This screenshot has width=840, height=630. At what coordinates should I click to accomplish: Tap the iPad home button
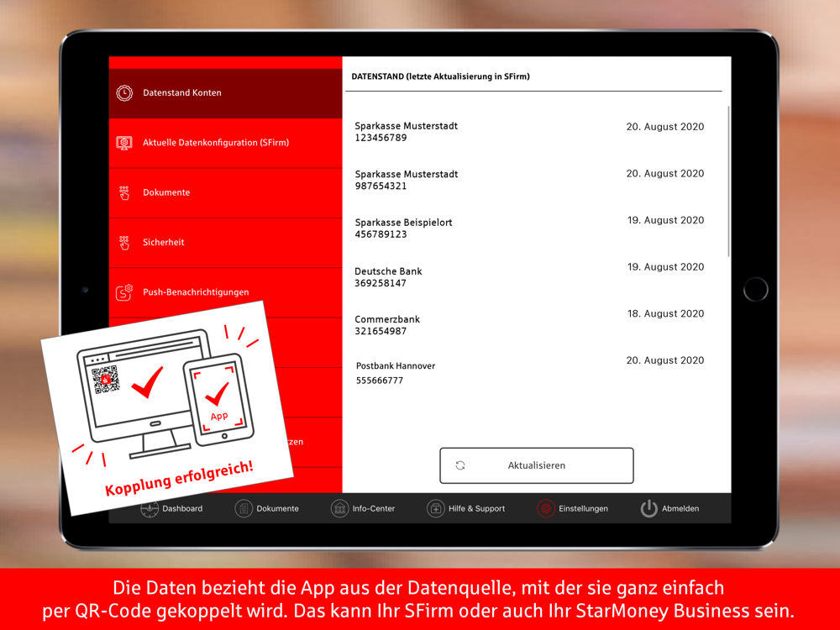click(x=755, y=289)
